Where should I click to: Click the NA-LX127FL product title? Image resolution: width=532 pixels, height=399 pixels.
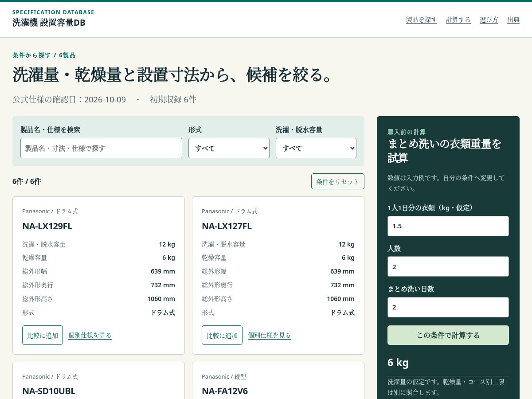(227, 226)
